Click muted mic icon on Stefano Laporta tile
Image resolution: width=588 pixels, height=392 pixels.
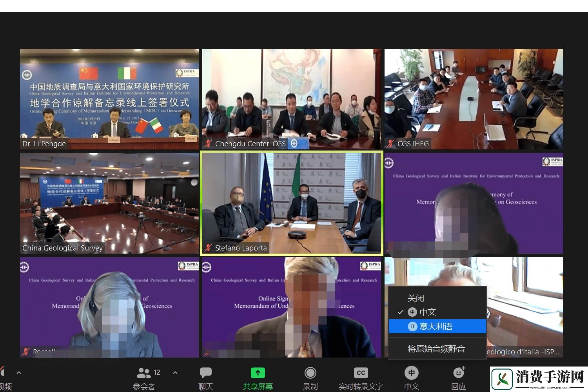pos(208,248)
